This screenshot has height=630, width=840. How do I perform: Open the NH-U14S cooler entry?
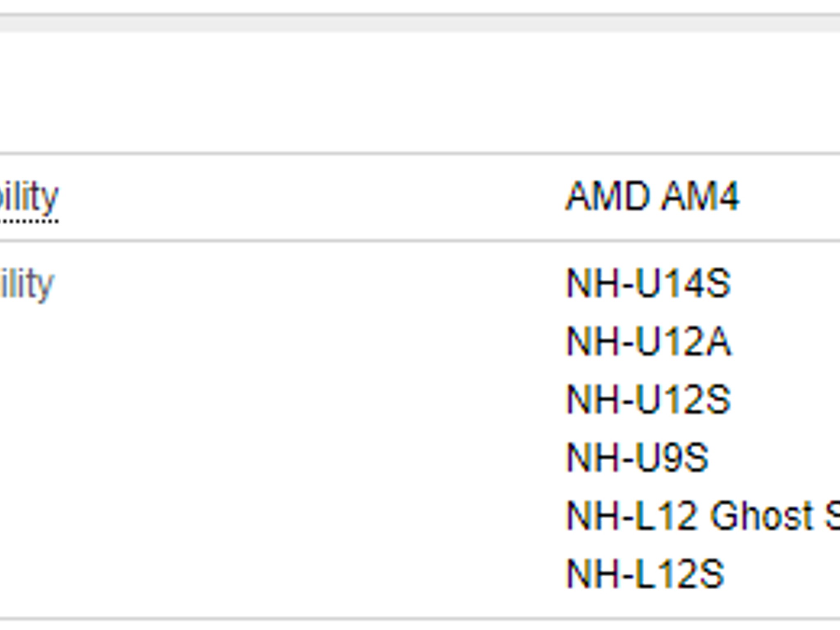(648, 283)
